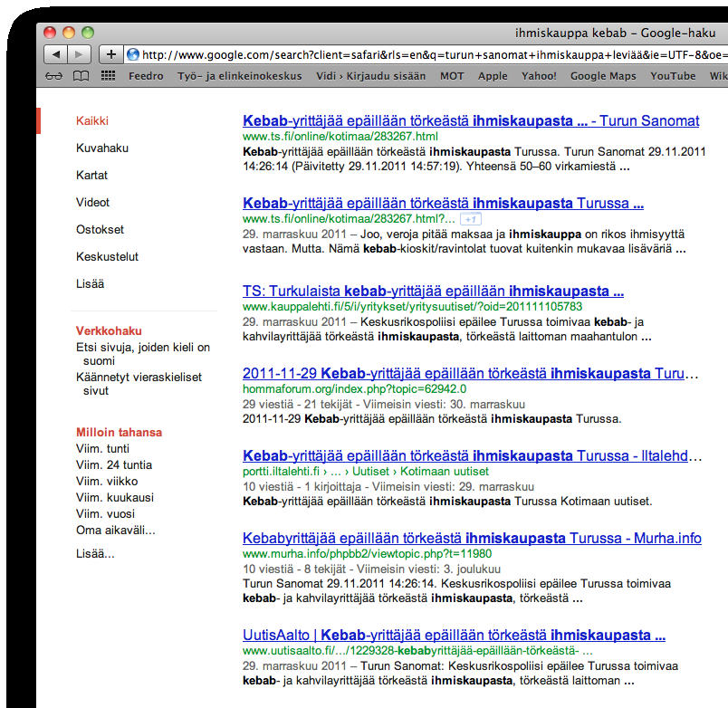Switch to Kartat search category
728x708 pixels.
click(x=91, y=175)
